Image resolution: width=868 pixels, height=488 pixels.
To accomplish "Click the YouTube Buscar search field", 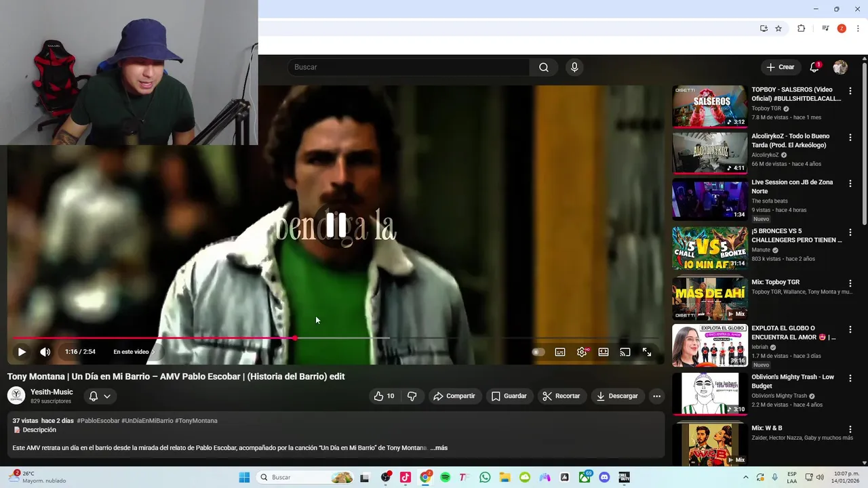I will (x=409, y=67).
